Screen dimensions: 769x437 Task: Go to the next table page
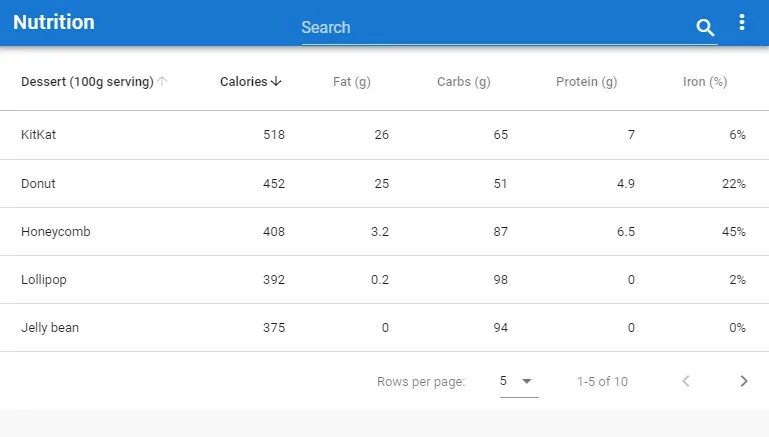point(743,381)
